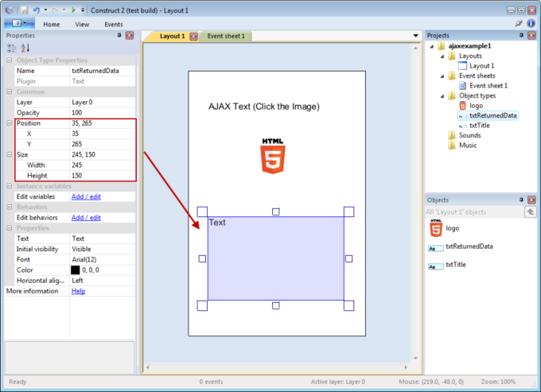Switch to the Layout 1 tab
541x392 pixels.
coord(172,37)
